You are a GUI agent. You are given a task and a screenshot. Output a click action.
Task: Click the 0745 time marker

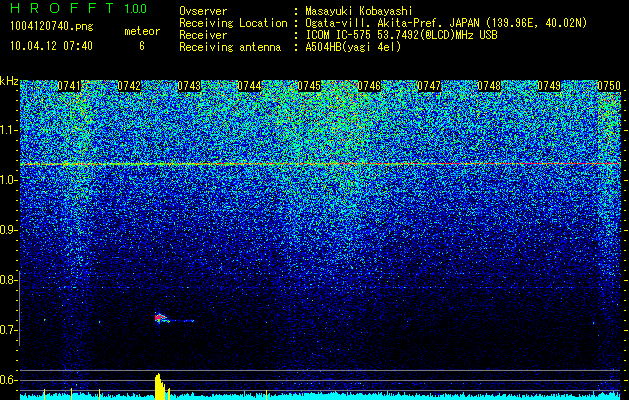coord(309,86)
